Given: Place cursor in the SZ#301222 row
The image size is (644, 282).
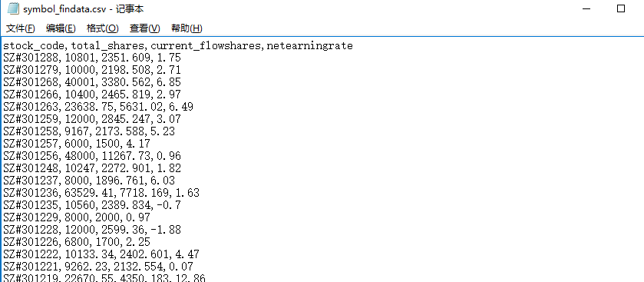Looking at the screenshot, I should pos(101,254).
